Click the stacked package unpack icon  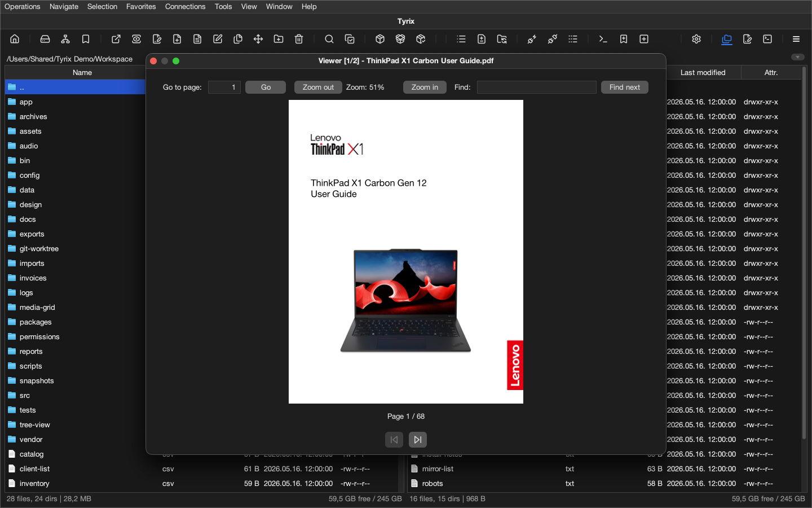[x=400, y=39]
